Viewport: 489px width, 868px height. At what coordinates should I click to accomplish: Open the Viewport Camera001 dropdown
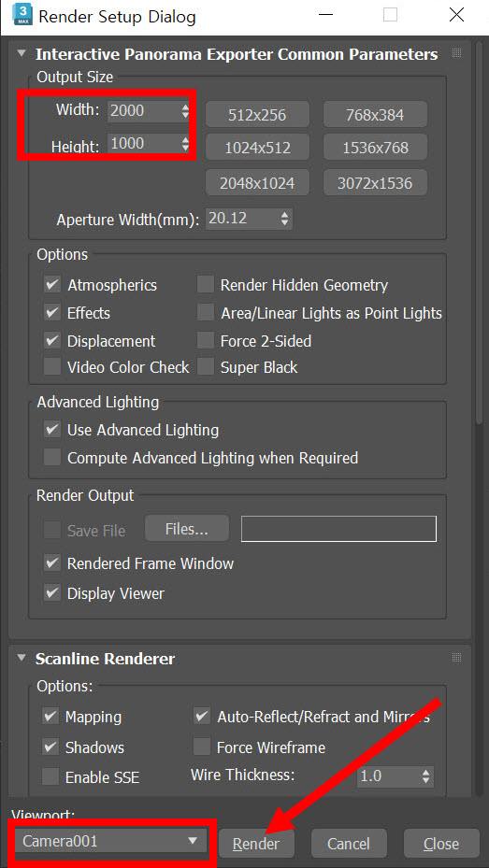coord(110,842)
